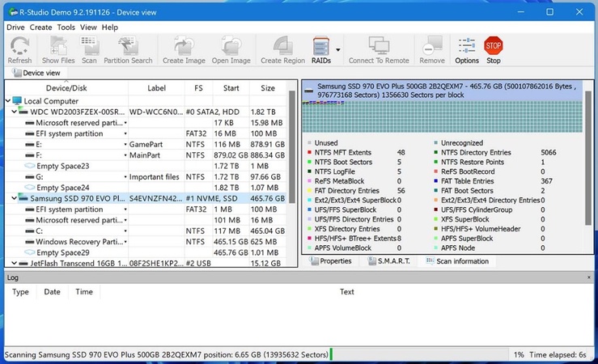Click the Start column header
Image resolution: width=598 pixels, height=364 pixels.
[231, 88]
